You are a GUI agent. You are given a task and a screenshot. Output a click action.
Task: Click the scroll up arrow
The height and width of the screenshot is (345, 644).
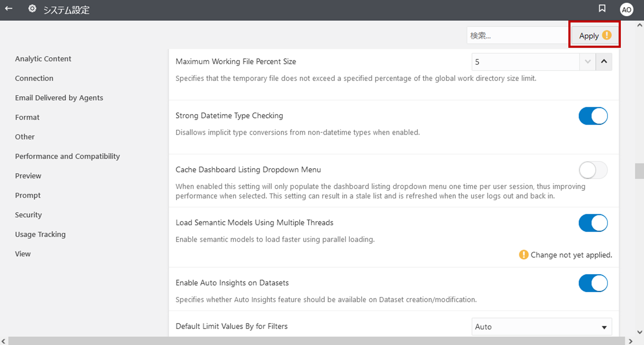(x=639, y=25)
